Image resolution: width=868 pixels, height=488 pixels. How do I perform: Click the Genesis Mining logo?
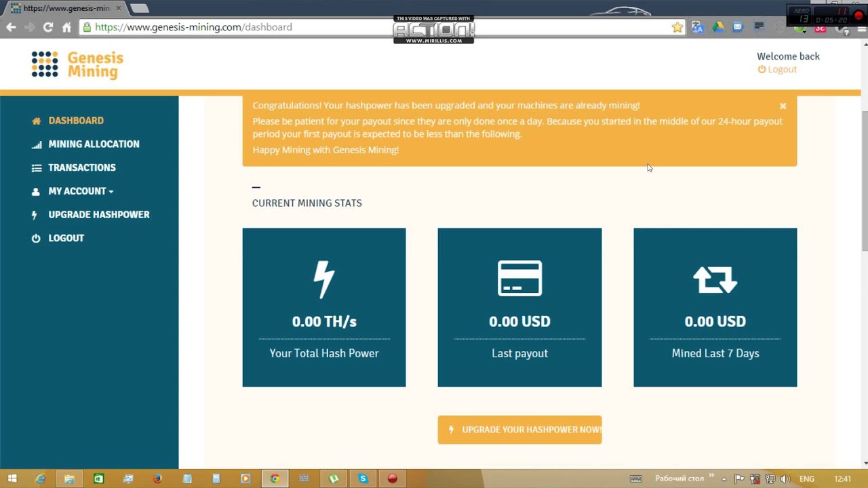click(x=77, y=65)
